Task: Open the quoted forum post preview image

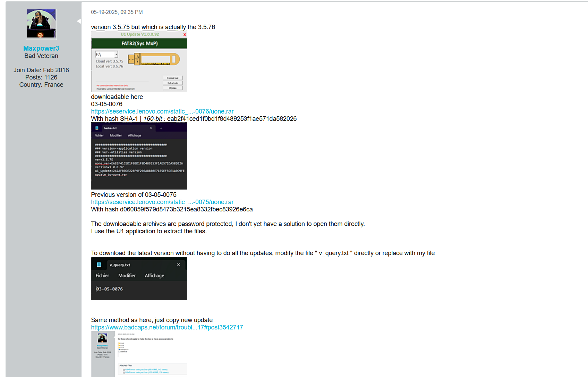Action: pos(139,354)
